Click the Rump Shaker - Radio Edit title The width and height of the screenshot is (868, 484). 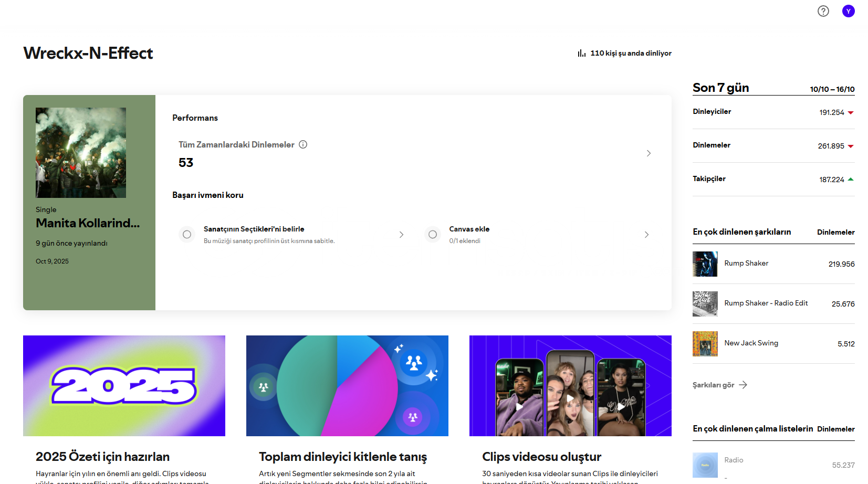[x=766, y=303]
